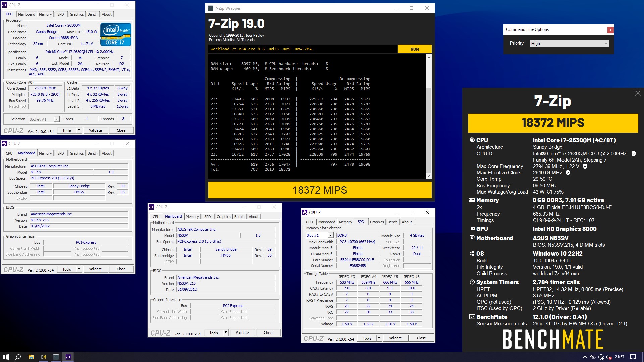
Task: Click the workload-7z-x64.exe command line field
Action: 302,49
